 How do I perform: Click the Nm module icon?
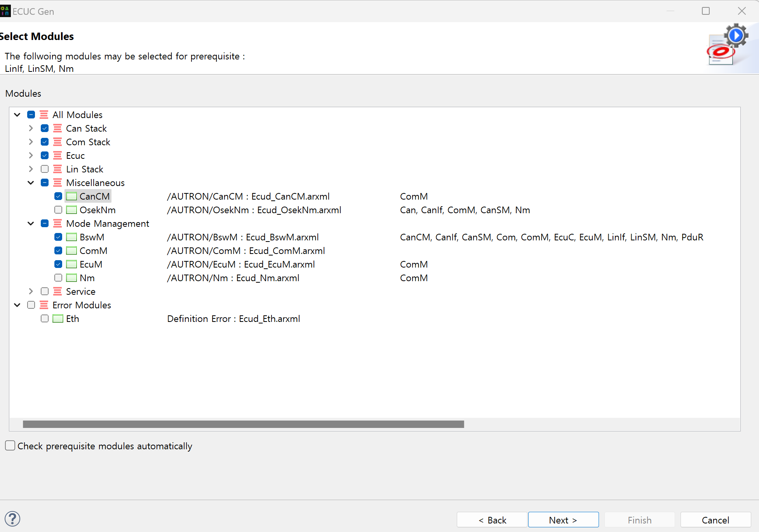(x=71, y=278)
